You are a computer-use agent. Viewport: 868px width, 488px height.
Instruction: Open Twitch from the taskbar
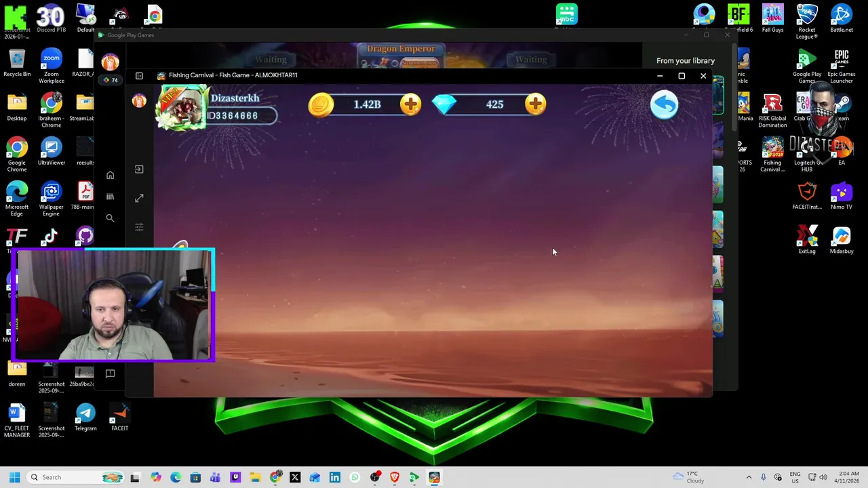point(235,477)
